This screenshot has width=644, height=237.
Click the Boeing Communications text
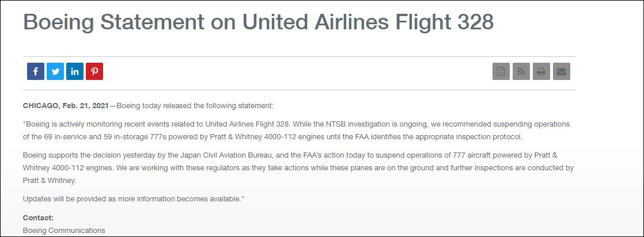click(64, 231)
